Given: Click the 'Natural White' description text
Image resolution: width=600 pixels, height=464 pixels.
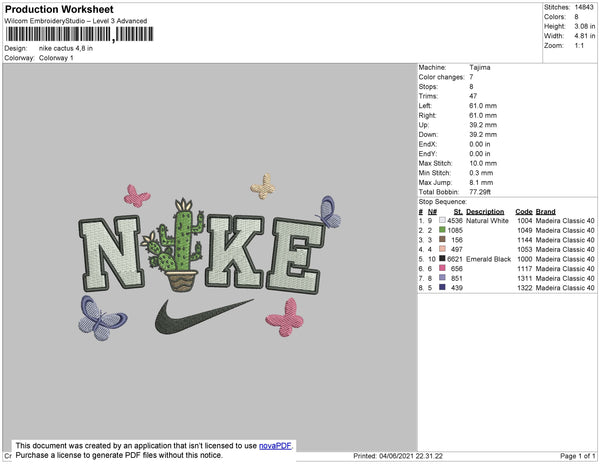Looking at the screenshot, I should [x=488, y=221].
